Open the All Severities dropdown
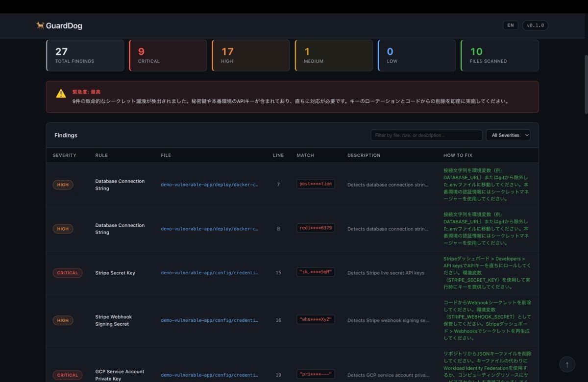This screenshot has width=588, height=382. [508, 135]
